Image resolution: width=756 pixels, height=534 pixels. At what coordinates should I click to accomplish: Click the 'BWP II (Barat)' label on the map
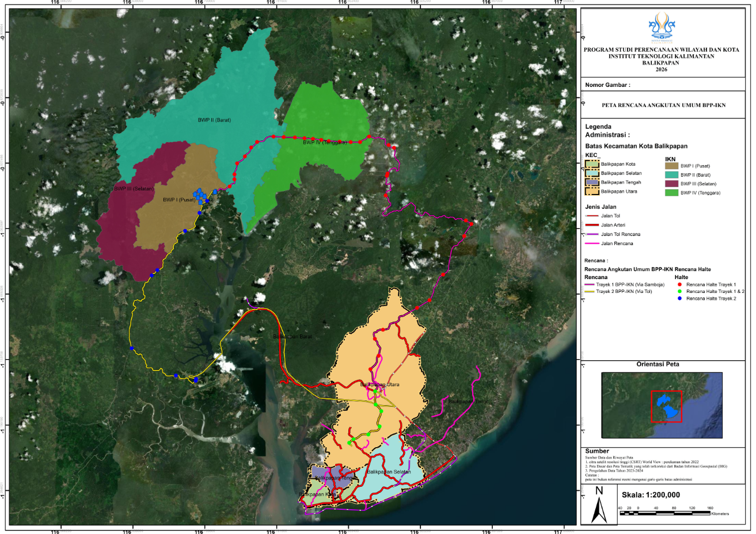[214, 120]
